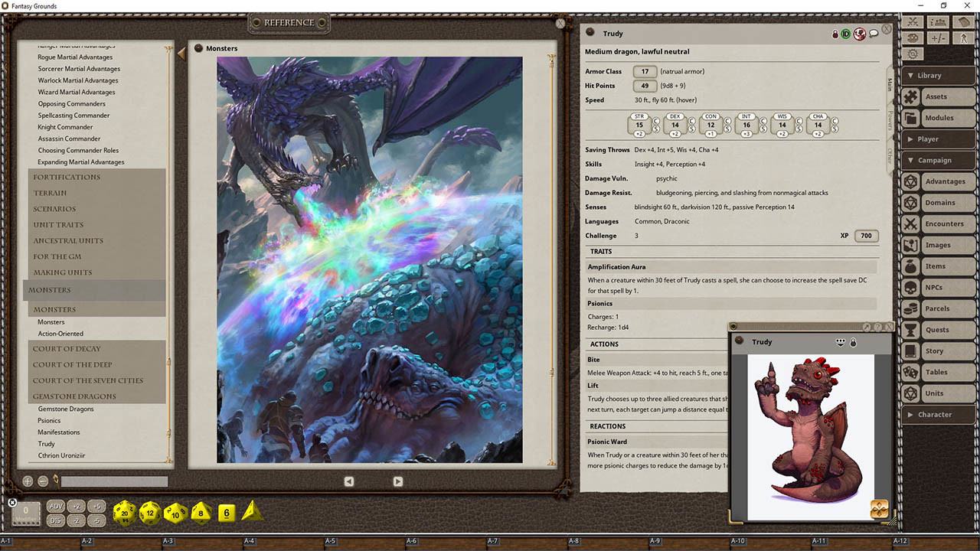Go to next reference page arrow
The image size is (980, 551).
[x=397, y=481]
